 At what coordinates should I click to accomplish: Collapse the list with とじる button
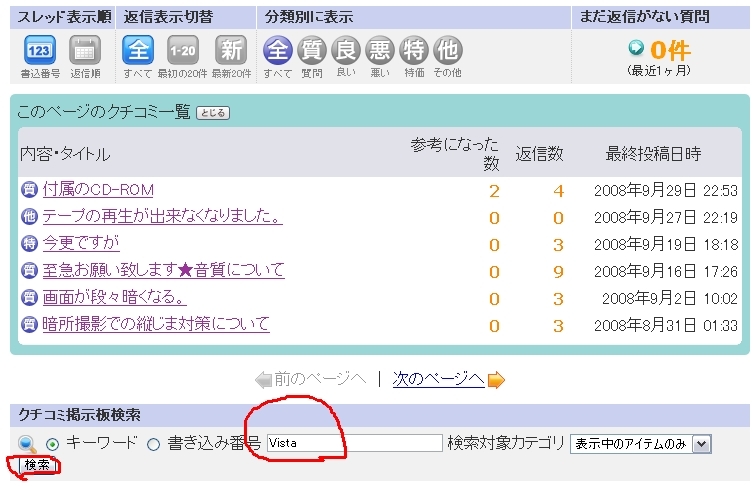pos(213,113)
